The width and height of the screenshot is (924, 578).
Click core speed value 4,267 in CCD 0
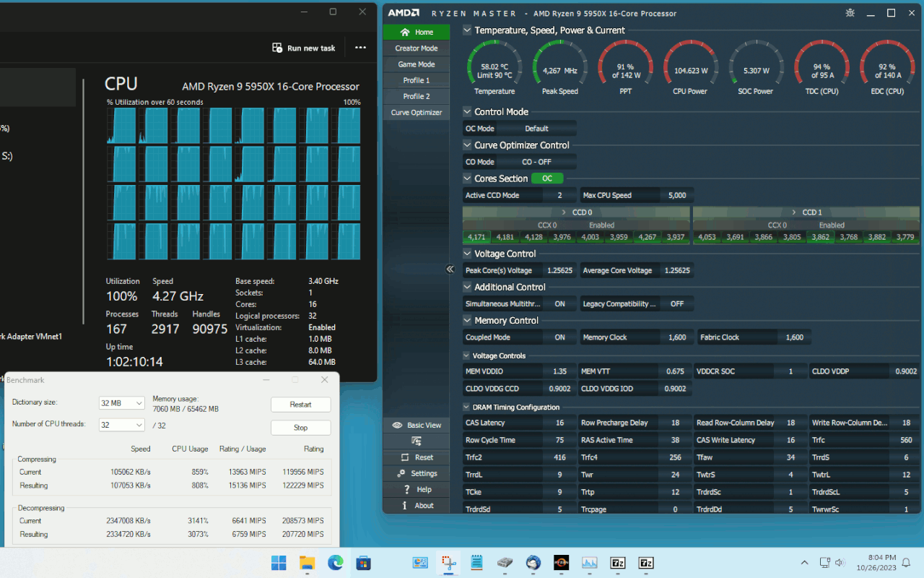[x=648, y=237]
